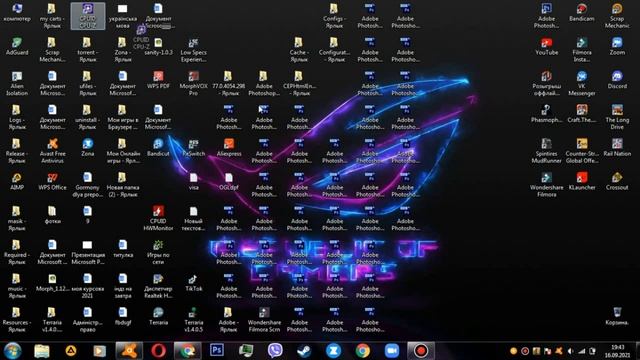640x360 pixels.
Task: Open the volume speaker icon in system tray
Action: tap(571, 351)
